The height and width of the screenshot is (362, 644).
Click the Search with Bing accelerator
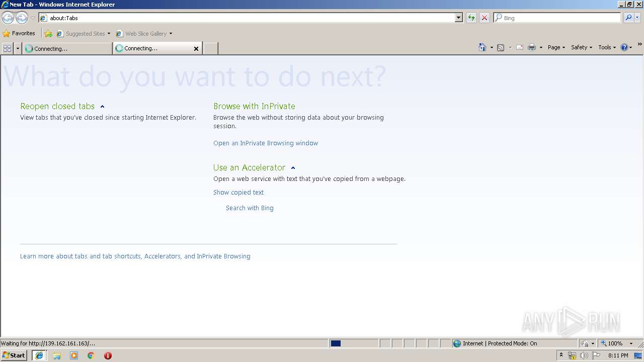click(250, 208)
